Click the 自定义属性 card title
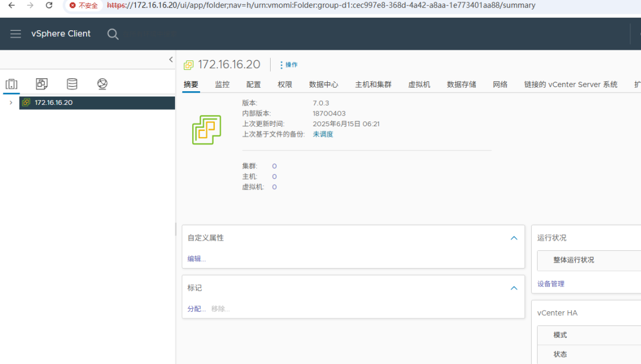This screenshot has height=364, width=641. 205,238
